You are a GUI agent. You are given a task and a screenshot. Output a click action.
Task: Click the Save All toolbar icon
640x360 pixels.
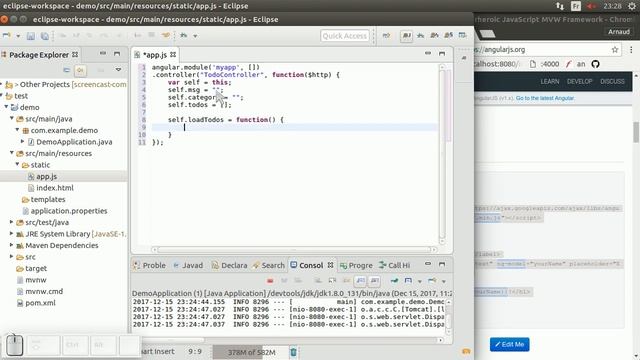point(44,36)
